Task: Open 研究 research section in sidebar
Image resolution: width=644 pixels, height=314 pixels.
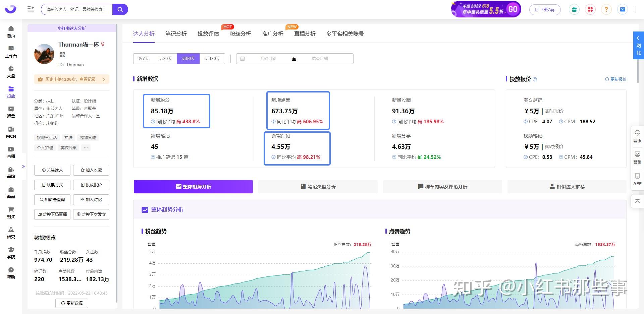Action: (11, 233)
